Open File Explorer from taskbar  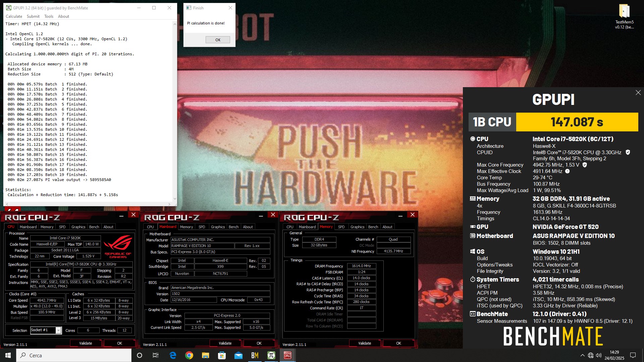coord(205,355)
